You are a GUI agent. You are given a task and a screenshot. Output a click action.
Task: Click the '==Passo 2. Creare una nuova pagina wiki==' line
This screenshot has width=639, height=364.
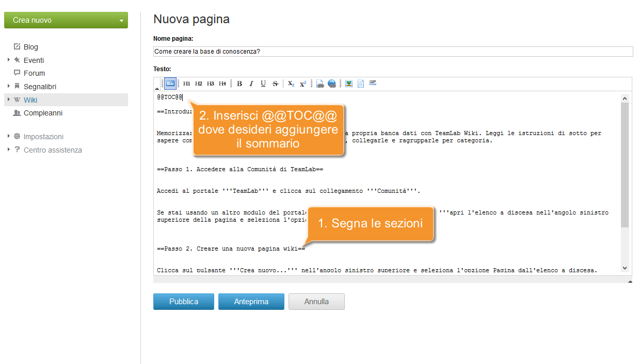pos(231,249)
